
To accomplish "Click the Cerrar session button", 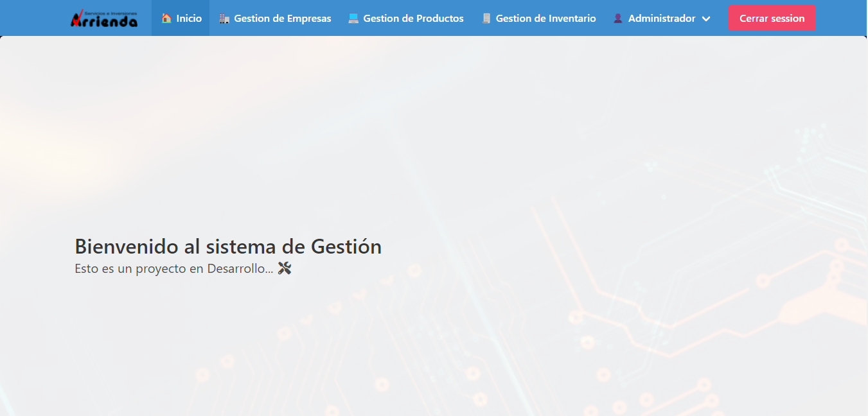I will (x=772, y=17).
